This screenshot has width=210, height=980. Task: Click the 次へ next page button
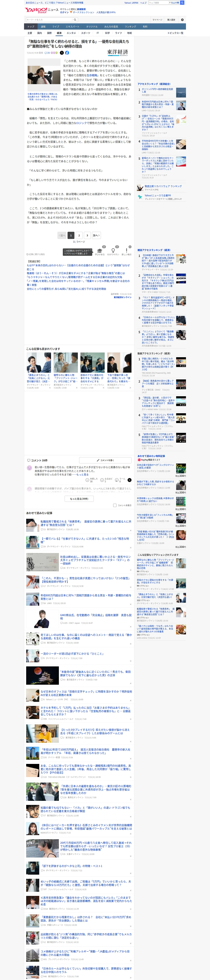point(96,236)
